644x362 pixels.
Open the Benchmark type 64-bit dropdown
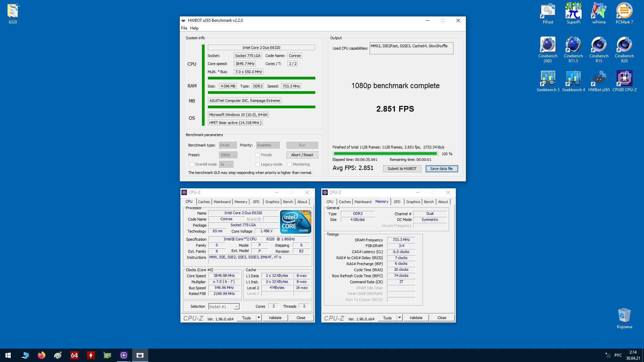click(228, 145)
